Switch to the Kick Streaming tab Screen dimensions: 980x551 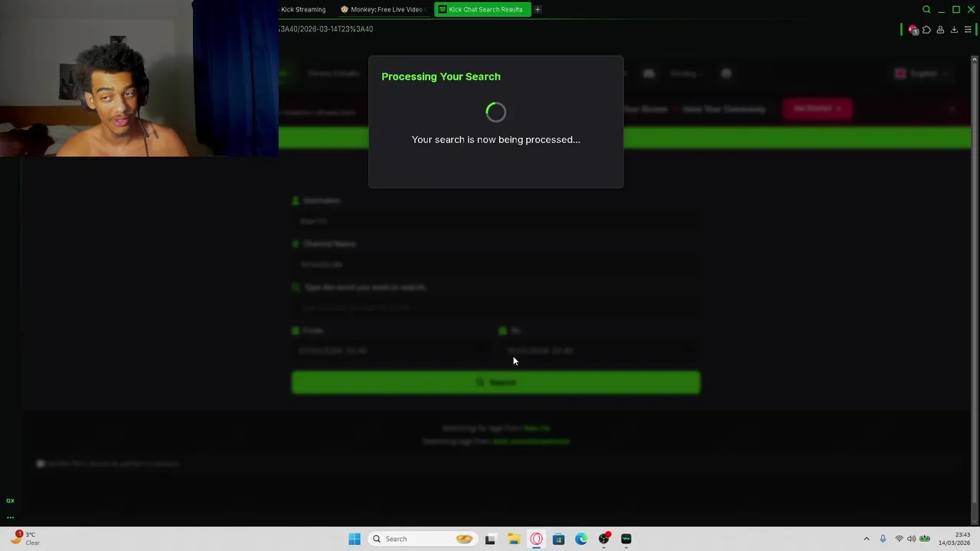coord(303,9)
